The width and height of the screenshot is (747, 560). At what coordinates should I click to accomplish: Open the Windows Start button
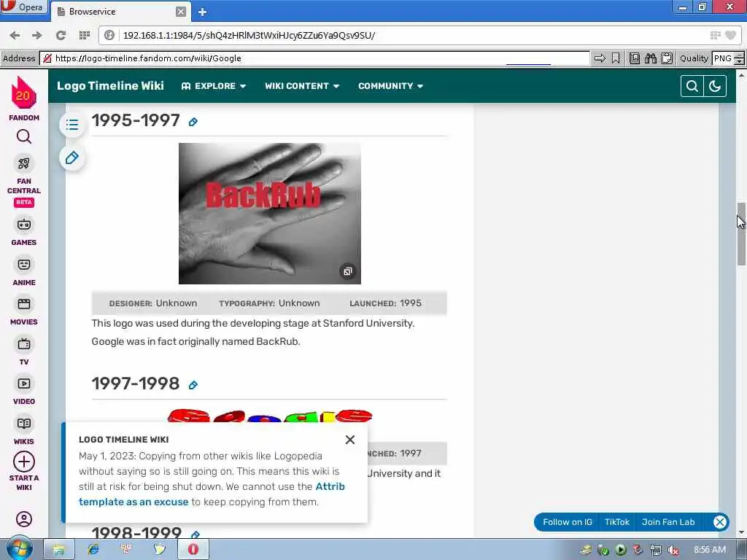20,549
